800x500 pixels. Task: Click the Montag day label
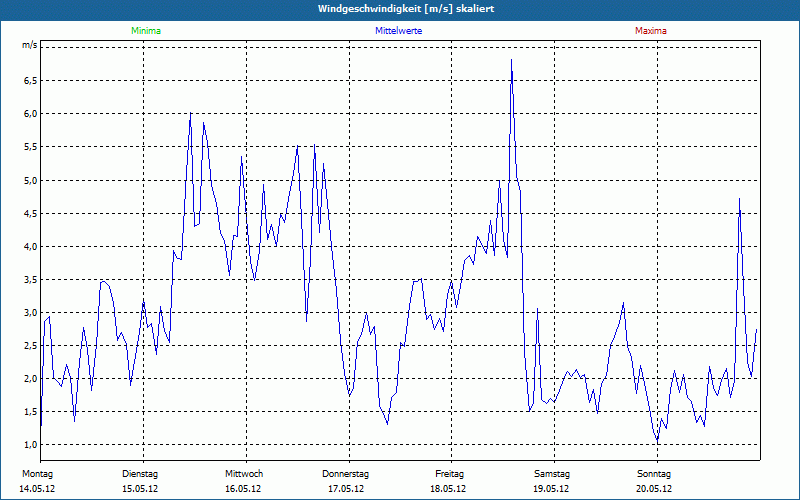pos(37,474)
